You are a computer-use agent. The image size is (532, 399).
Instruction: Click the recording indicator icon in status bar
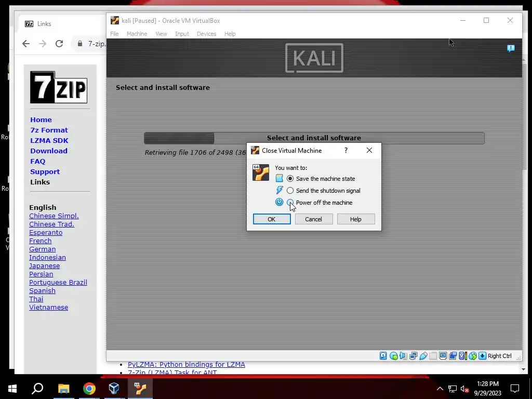click(x=453, y=356)
